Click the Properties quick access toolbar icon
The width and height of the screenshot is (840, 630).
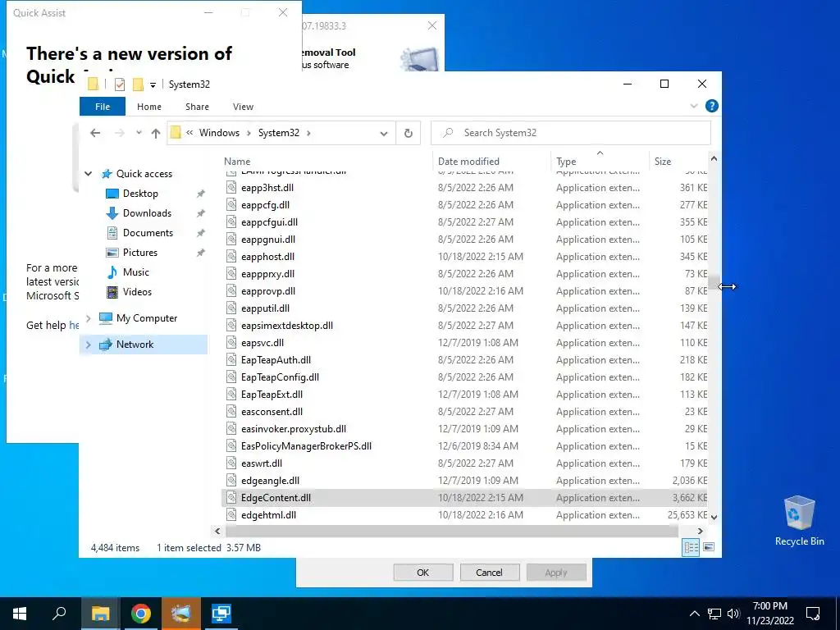coord(120,84)
